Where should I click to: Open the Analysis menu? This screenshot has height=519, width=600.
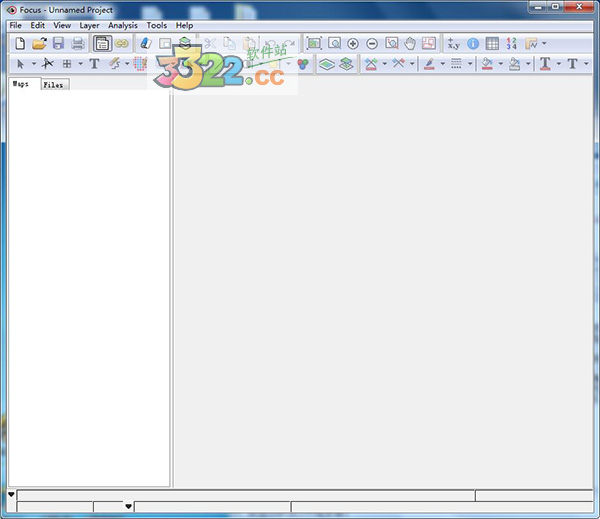(123, 25)
